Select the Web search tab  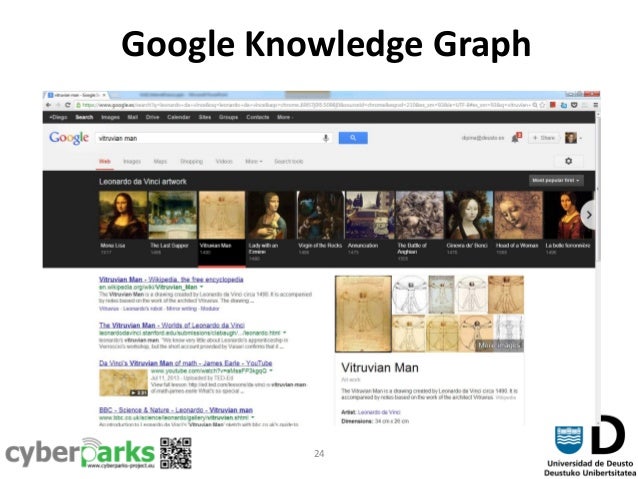tap(105, 162)
